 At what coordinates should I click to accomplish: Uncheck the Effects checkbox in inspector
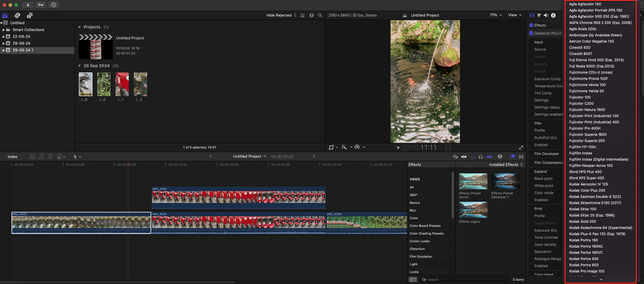[531, 25]
